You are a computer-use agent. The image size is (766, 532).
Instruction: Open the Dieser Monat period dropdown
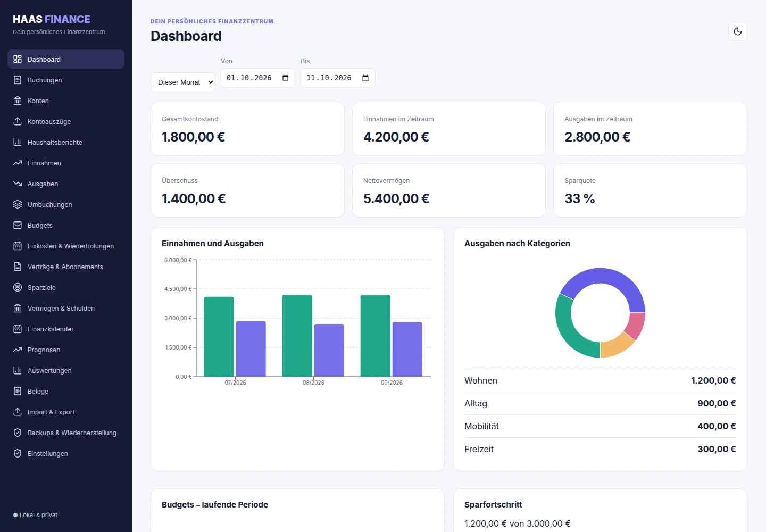[183, 82]
